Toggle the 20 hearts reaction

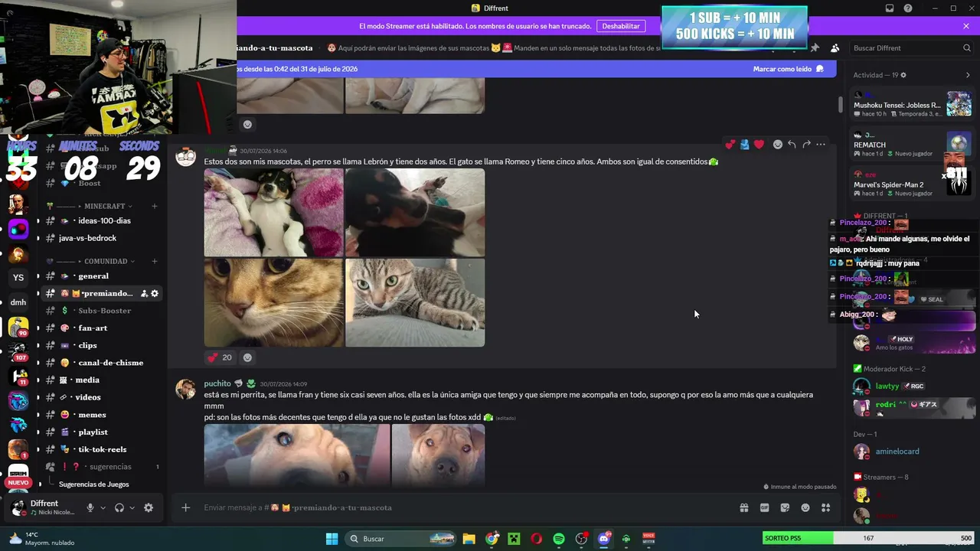(219, 357)
